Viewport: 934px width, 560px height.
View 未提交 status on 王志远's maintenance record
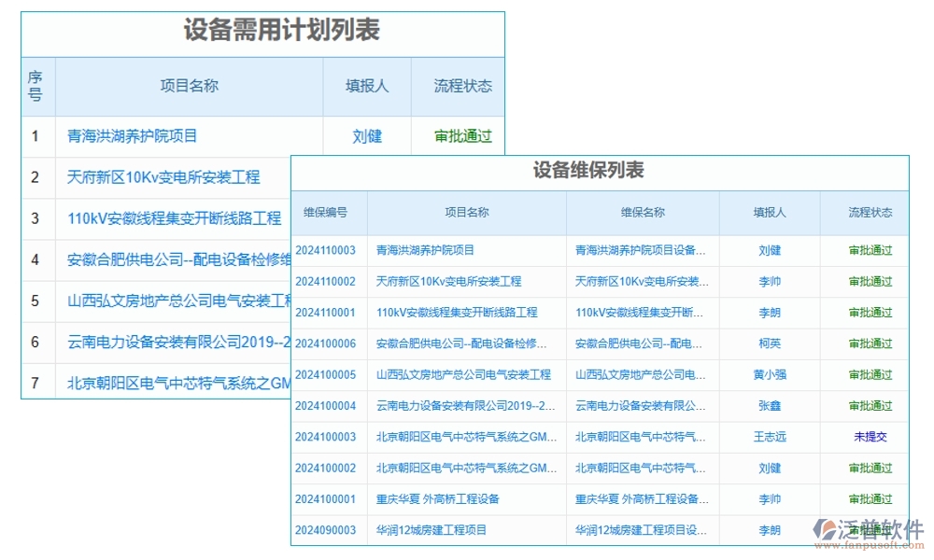tap(870, 437)
